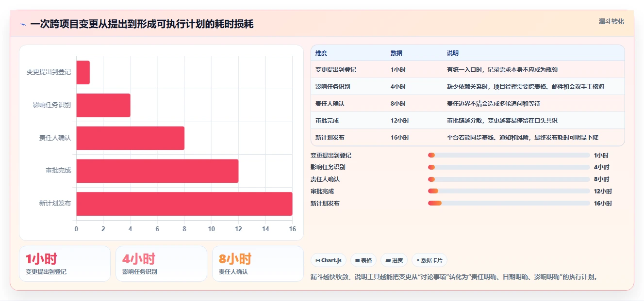The image size is (644, 301).
Task: Click the 变更提出到登记 y-axis label in chart
Action: tap(49, 72)
